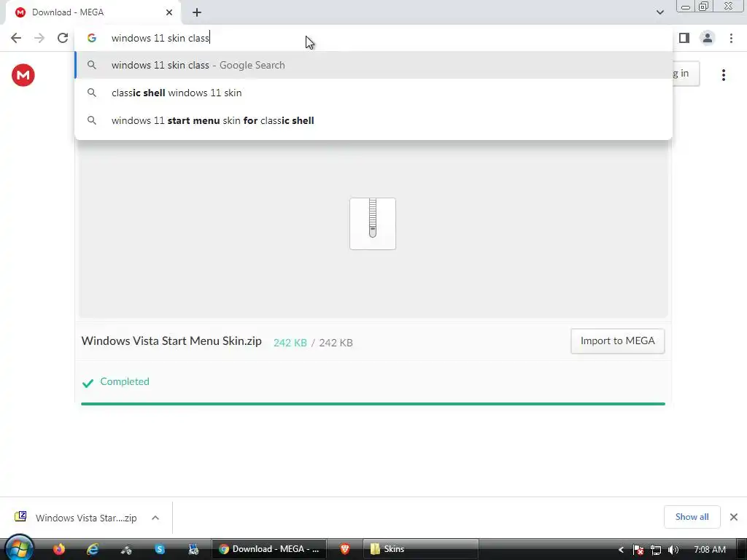
Task: Open a new tab with the plus button
Action: [197, 12]
